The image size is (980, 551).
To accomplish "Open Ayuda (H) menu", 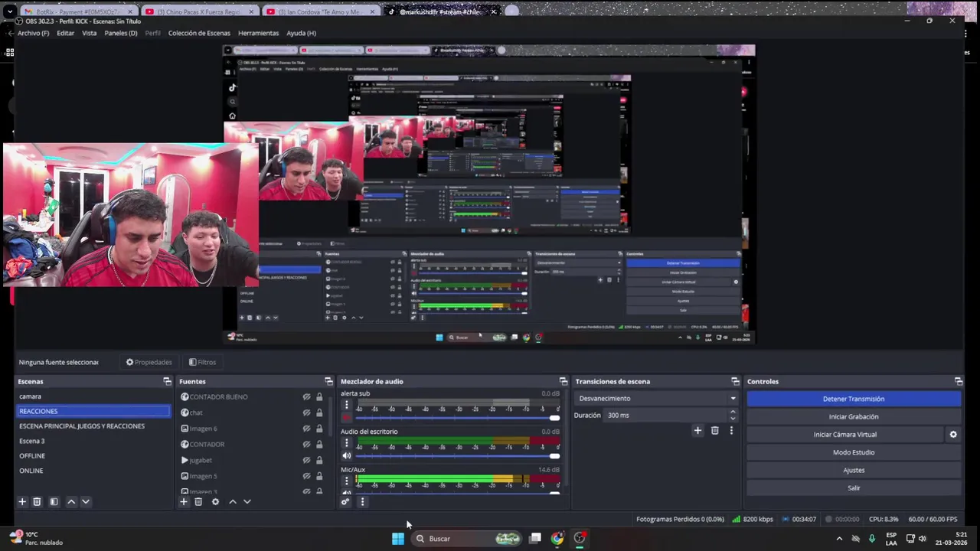I will click(x=301, y=33).
